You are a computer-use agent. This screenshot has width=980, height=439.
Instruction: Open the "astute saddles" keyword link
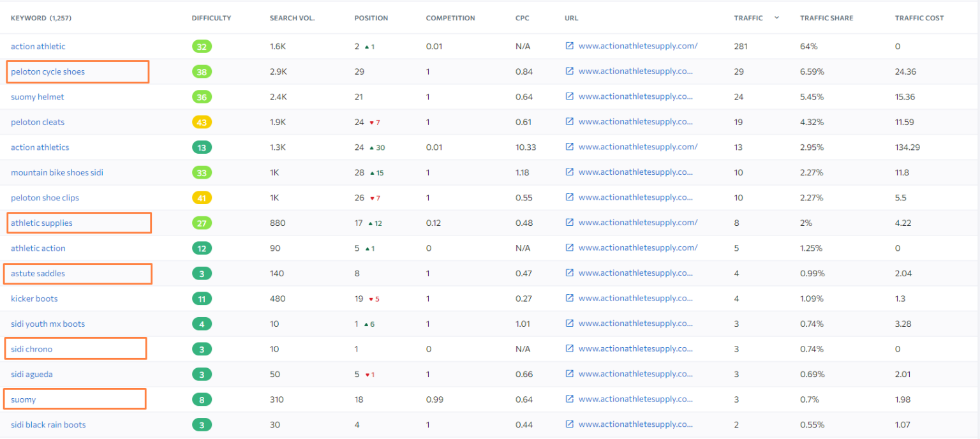click(x=38, y=273)
